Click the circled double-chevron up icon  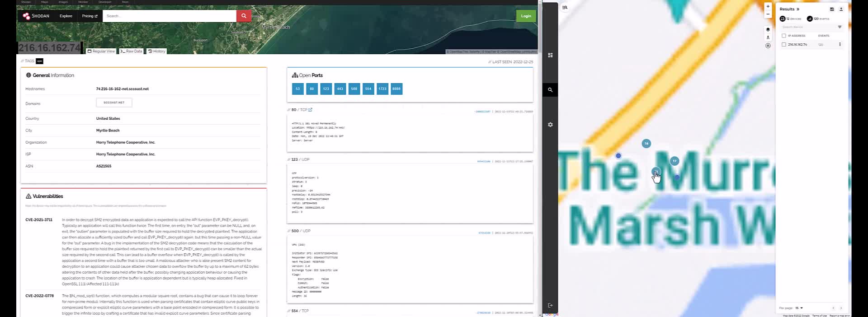[x=768, y=46]
